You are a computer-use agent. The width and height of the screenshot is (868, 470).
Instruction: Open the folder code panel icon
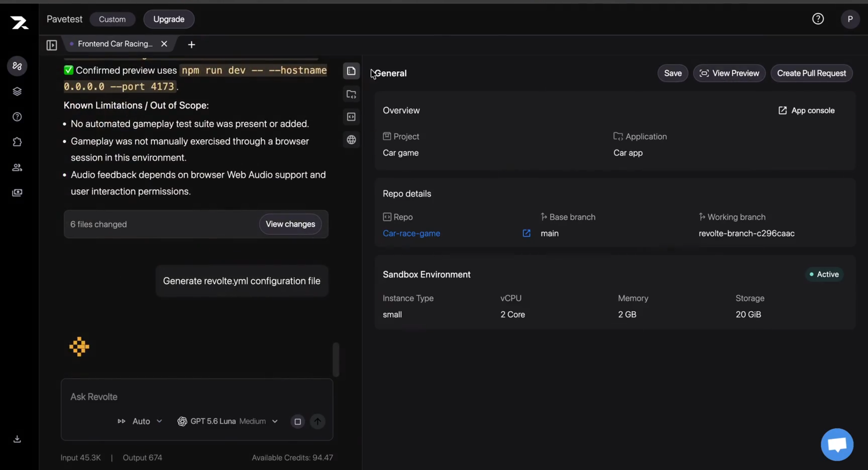pyautogui.click(x=351, y=94)
